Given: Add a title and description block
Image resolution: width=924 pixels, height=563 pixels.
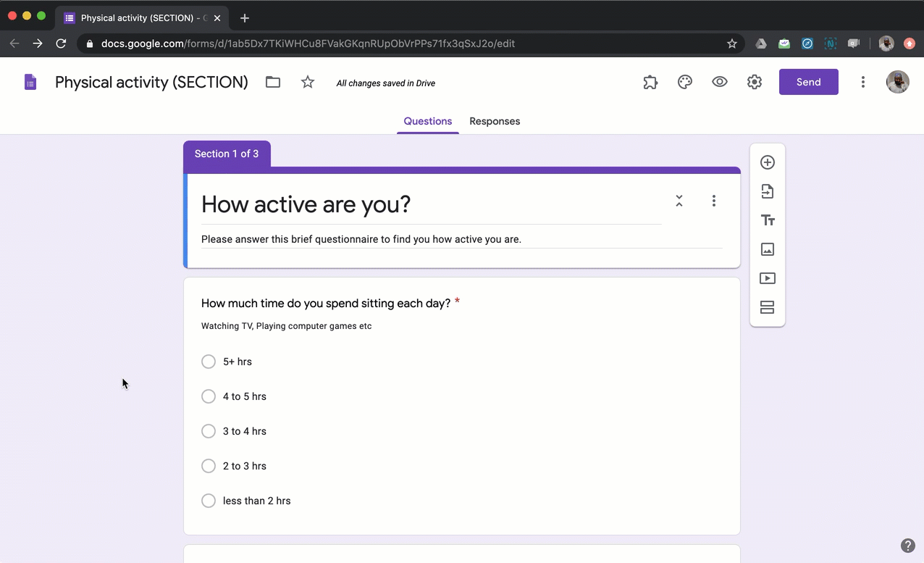Looking at the screenshot, I should pos(768,220).
